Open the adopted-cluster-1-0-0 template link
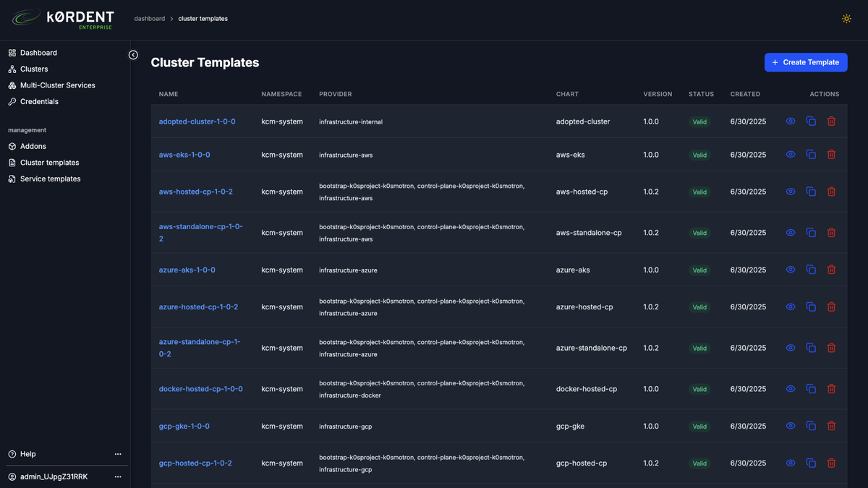 (197, 121)
